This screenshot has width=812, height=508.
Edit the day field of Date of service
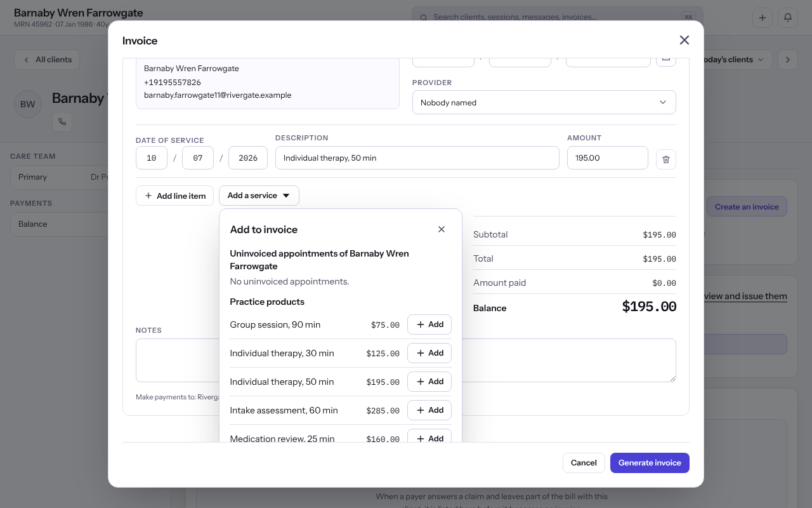pyautogui.click(x=152, y=158)
